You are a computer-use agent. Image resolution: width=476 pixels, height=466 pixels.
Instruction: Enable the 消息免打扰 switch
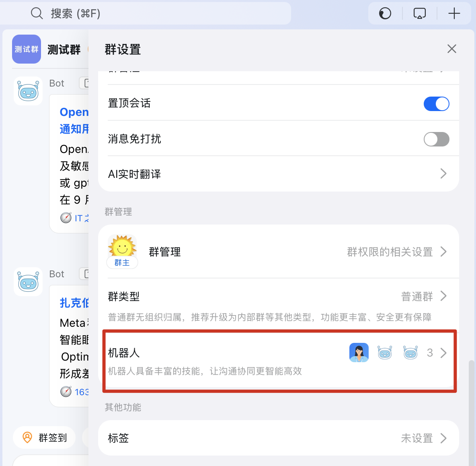(x=436, y=139)
